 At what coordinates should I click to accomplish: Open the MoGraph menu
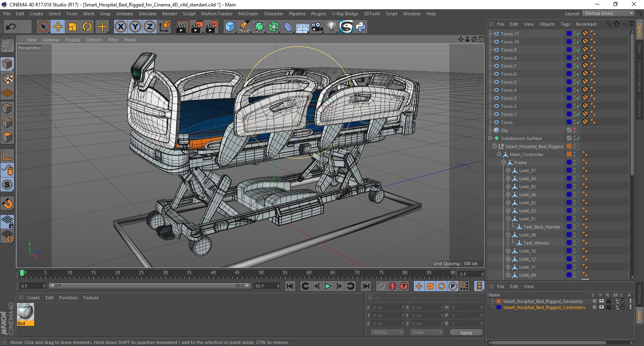pos(248,14)
